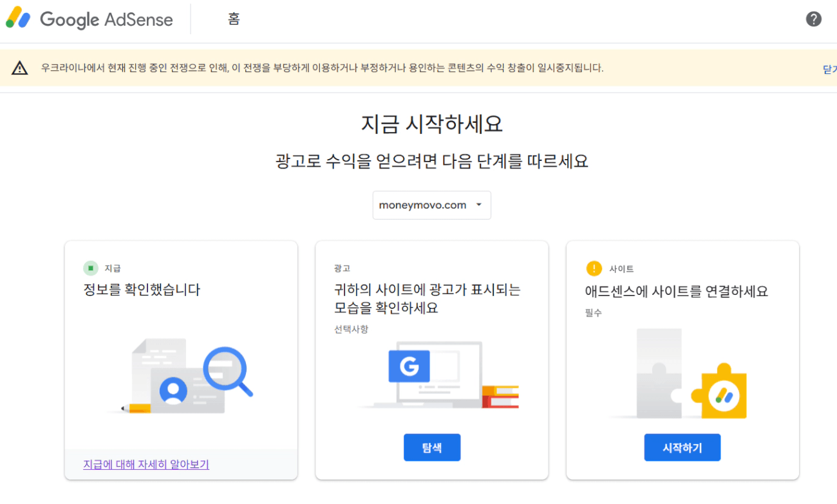Click the green payment status icon
837x504 pixels.
click(91, 268)
